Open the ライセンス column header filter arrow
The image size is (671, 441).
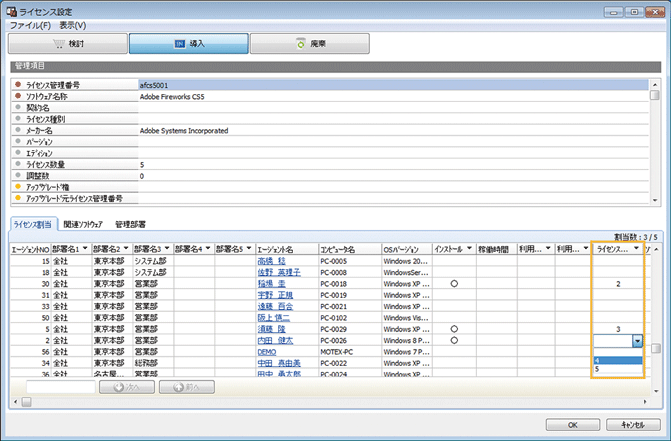(x=636, y=249)
